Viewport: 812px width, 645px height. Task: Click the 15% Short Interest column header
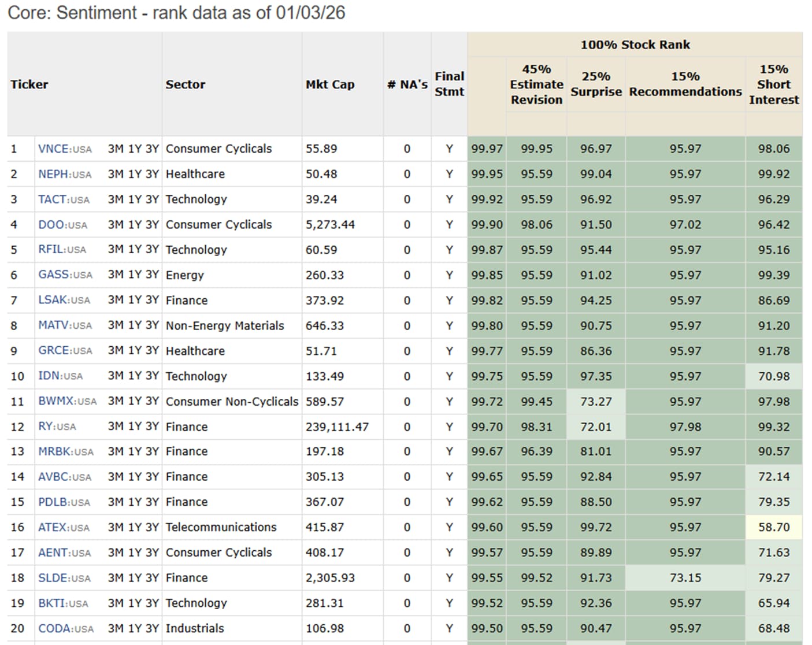coord(773,84)
